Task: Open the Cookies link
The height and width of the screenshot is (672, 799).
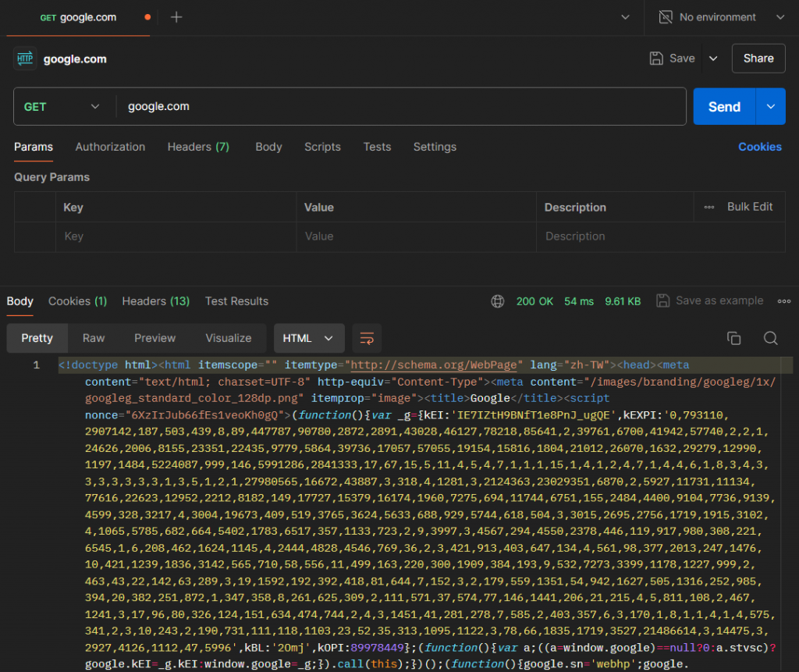Action: pos(760,147)
